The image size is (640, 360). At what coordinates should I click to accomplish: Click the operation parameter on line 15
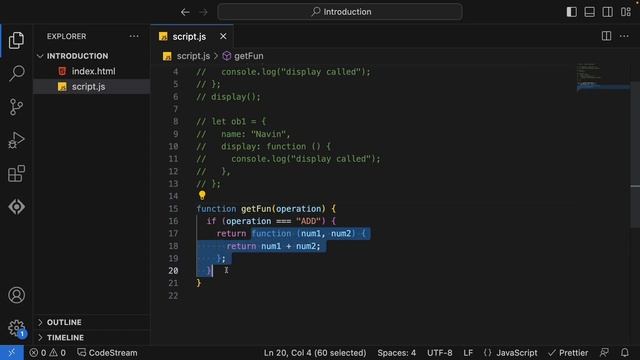298,209
